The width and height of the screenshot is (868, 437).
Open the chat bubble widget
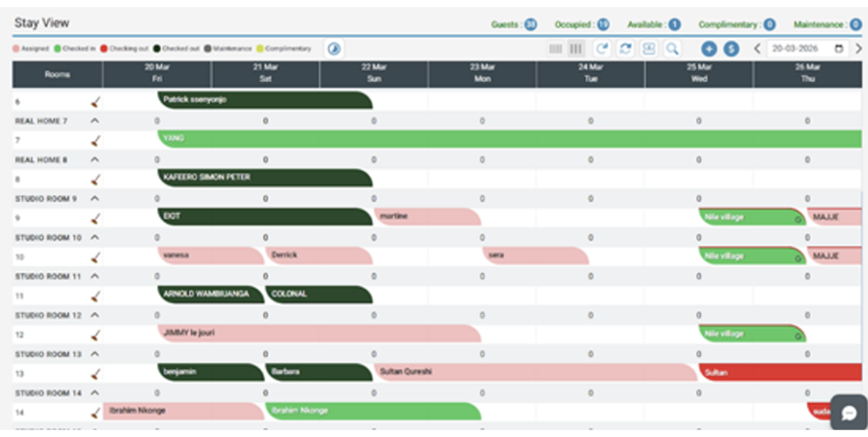848,412
